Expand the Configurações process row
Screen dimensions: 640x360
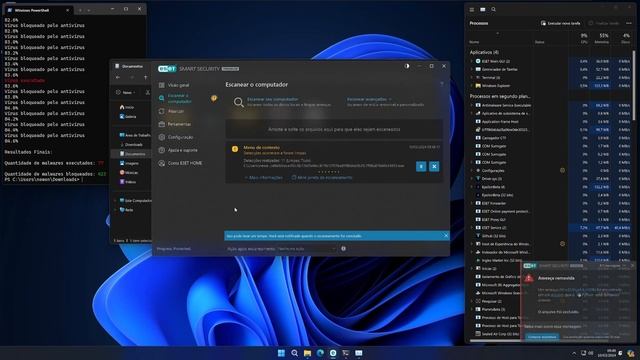tap(472, 171)
